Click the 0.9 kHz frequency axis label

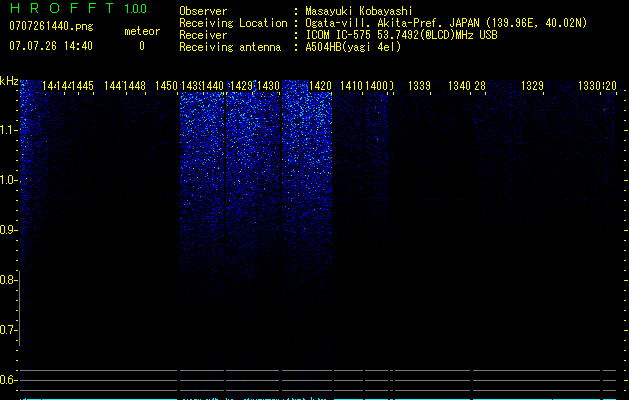[x=8, y=230]
